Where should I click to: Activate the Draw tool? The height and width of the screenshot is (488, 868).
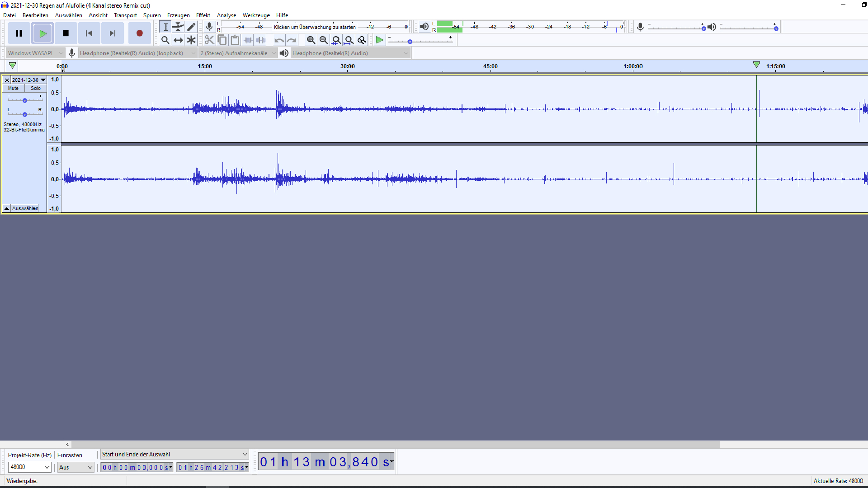(x=191, y=27)
